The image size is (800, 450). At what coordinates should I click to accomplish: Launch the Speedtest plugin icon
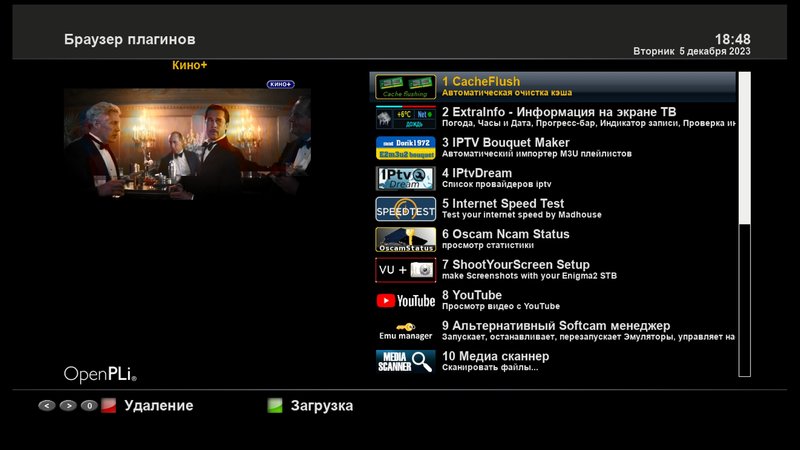tap(405, 209)
